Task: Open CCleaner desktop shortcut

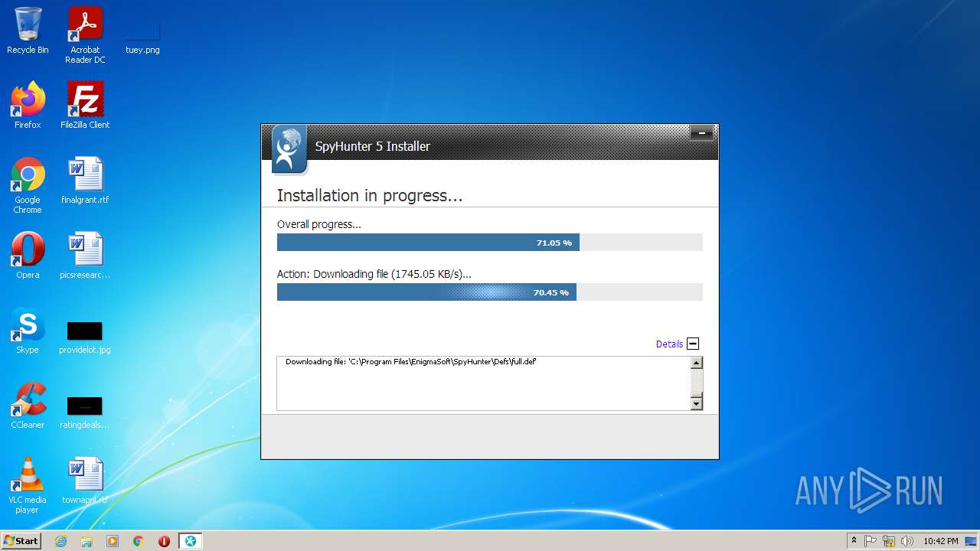Action: tap(28, 406)
